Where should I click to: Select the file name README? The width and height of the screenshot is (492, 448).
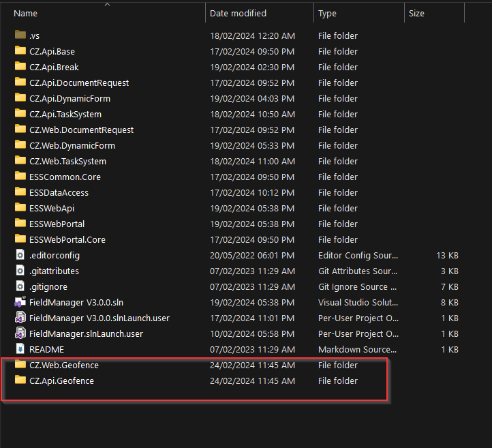click(46, 350)
